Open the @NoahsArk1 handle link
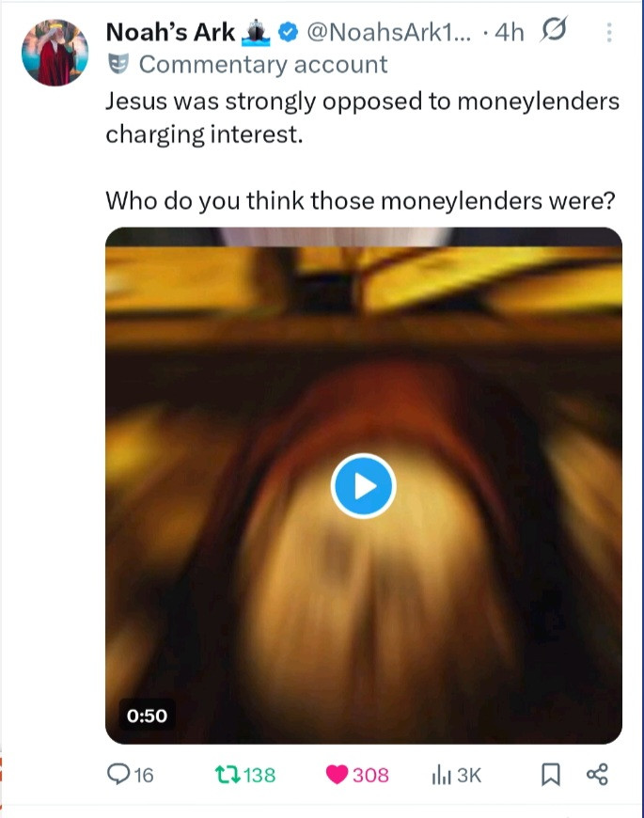The image size is (644, 818). click(x=388, y=32)
